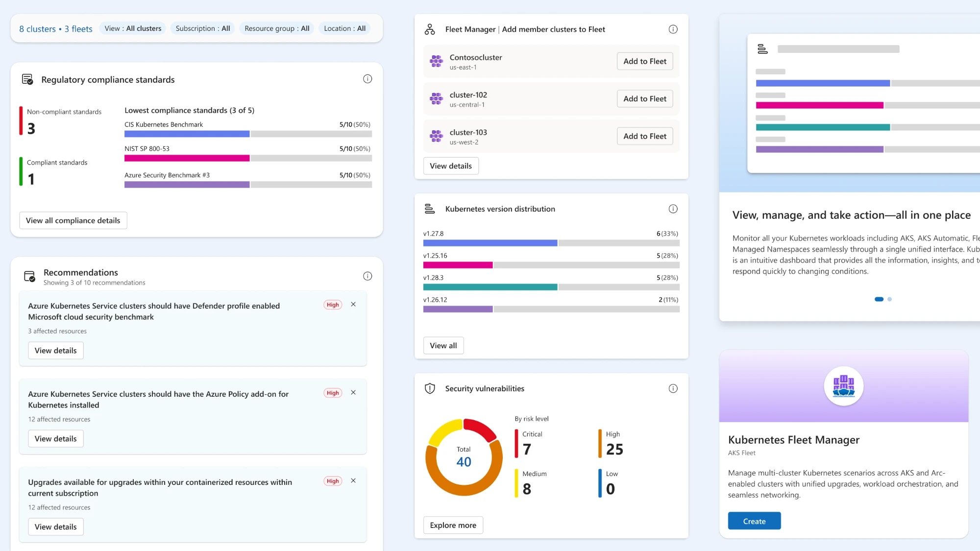Open the Location : All filter
Viewport: 980px width, 551px height.
[x=344, y=28]
